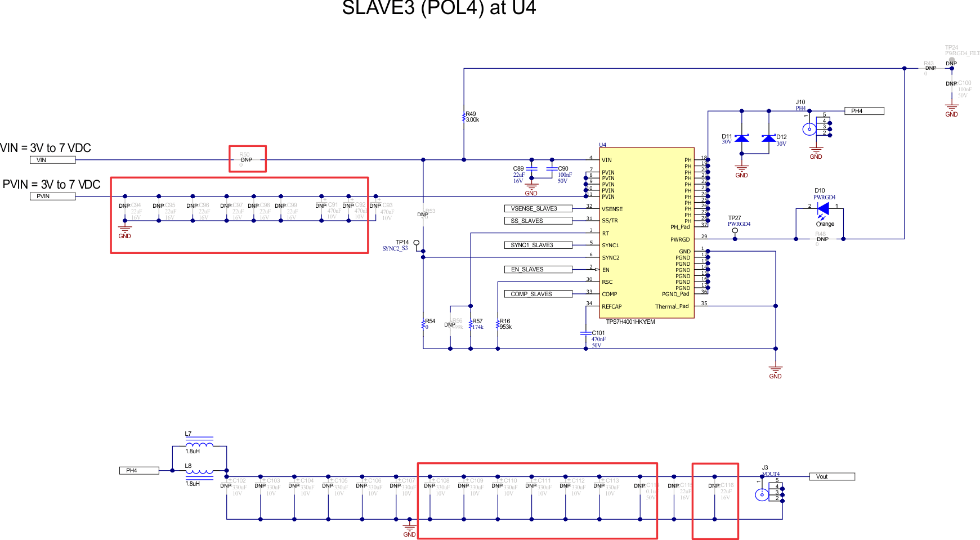Click GND symbol under C89
980x540 pixels.
pyautogui.click(x=531, y=188)
